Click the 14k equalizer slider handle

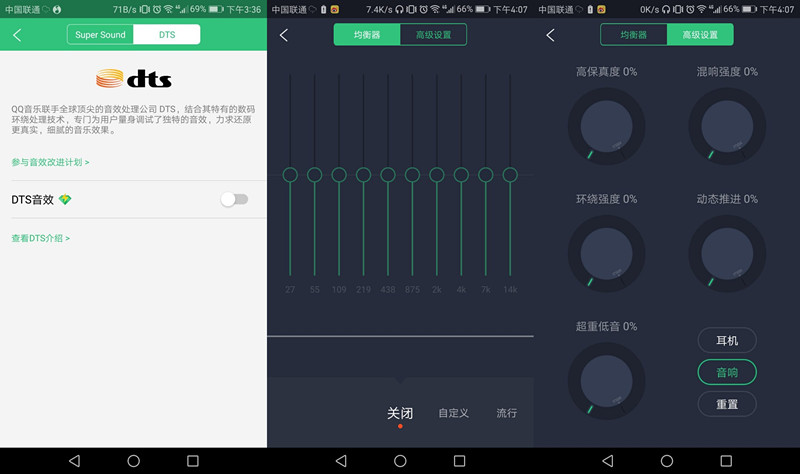point(510,175)
